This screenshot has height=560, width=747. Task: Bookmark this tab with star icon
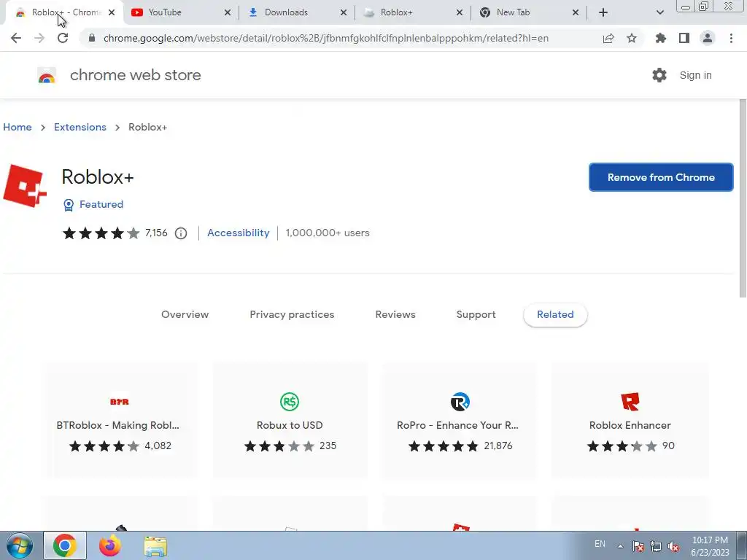[632, 38]
